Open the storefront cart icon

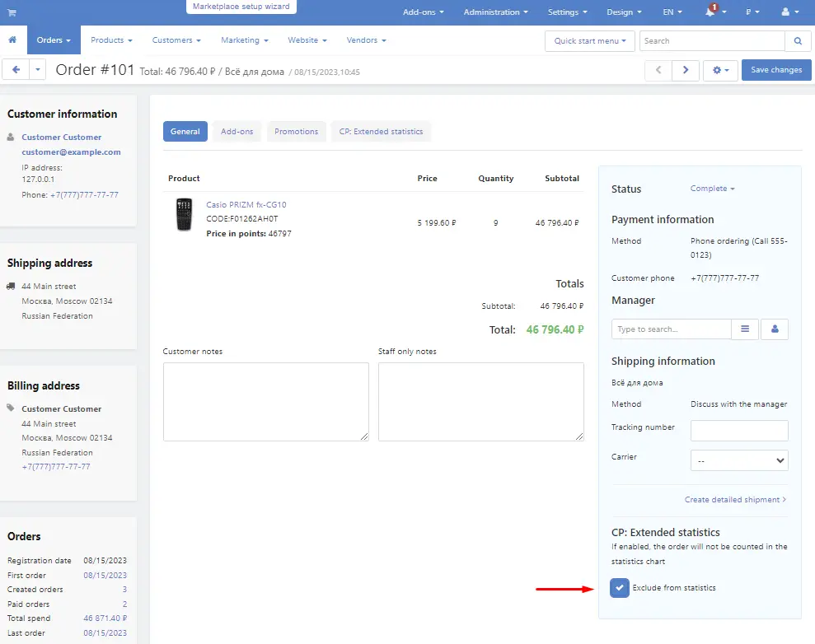pos(12,12)
